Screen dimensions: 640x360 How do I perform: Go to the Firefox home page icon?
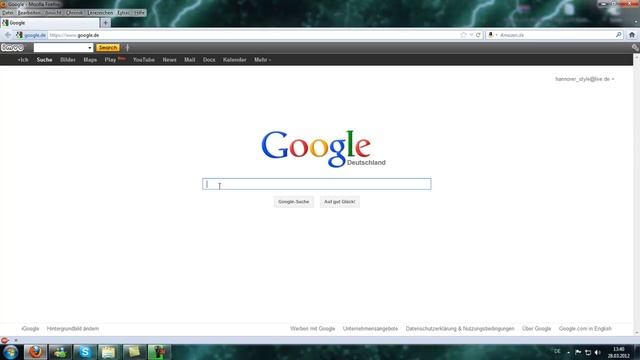[x=632, y=35]
